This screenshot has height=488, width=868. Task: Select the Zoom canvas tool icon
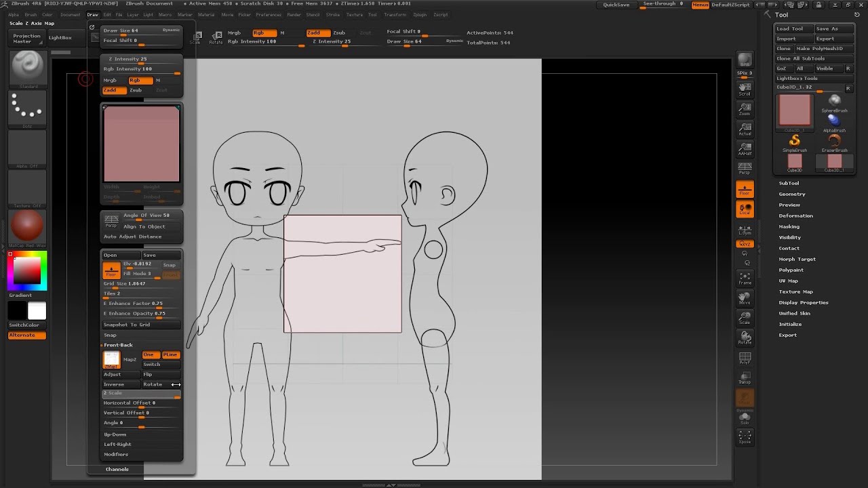click(745, 108)
